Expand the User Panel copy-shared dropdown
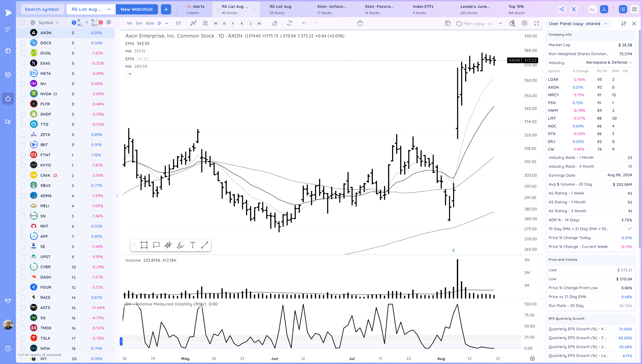Screen dimensions: 642x364 (606, 24)
